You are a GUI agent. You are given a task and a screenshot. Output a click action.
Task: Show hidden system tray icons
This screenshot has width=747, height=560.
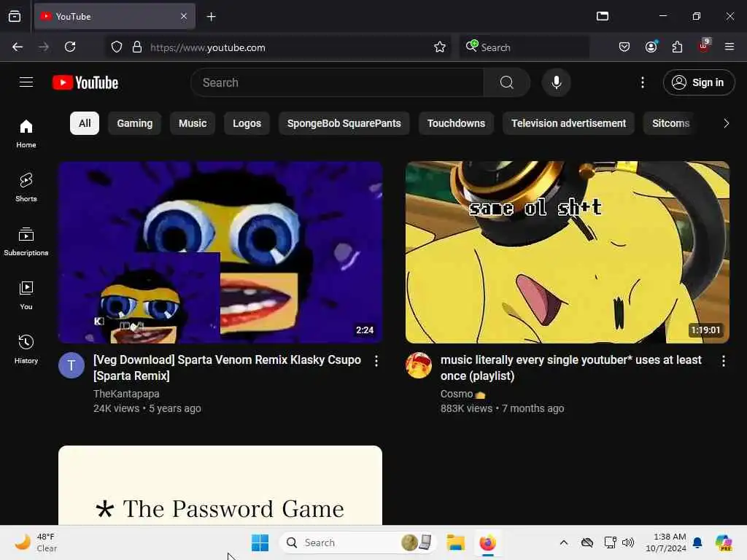(x=564, y=542)
